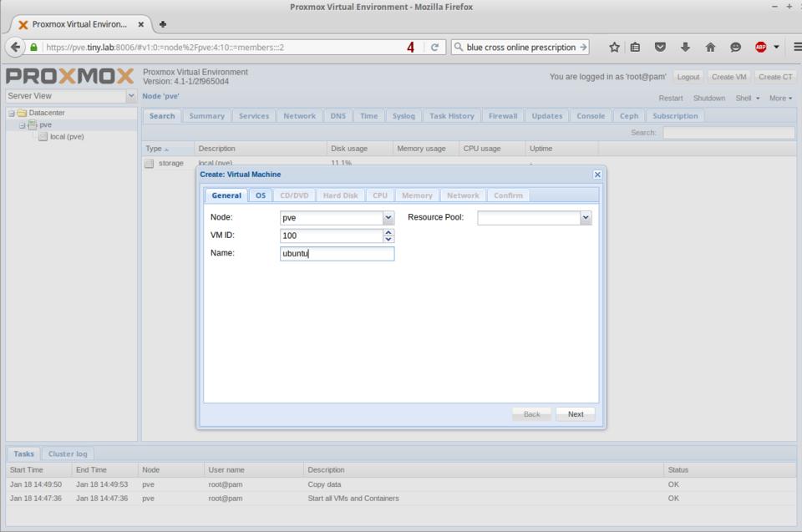Expand the Resource Pool dropdown
Image resolution: width=802 pixels, height=532 pixels.
[x=586, y=217]
